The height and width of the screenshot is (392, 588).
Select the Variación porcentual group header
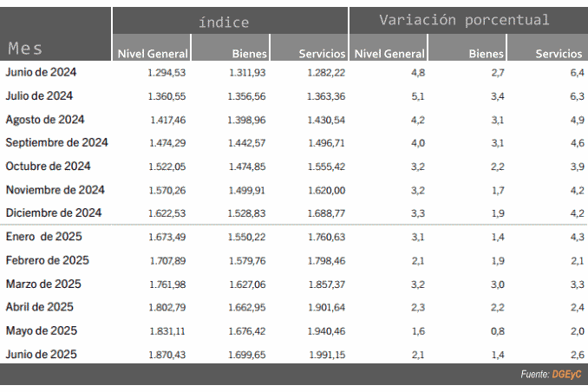pyautogui.click(x=464, y=19)
